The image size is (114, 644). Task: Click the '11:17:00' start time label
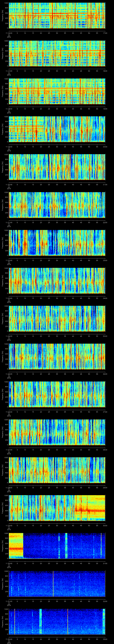(x=9, y=71)
